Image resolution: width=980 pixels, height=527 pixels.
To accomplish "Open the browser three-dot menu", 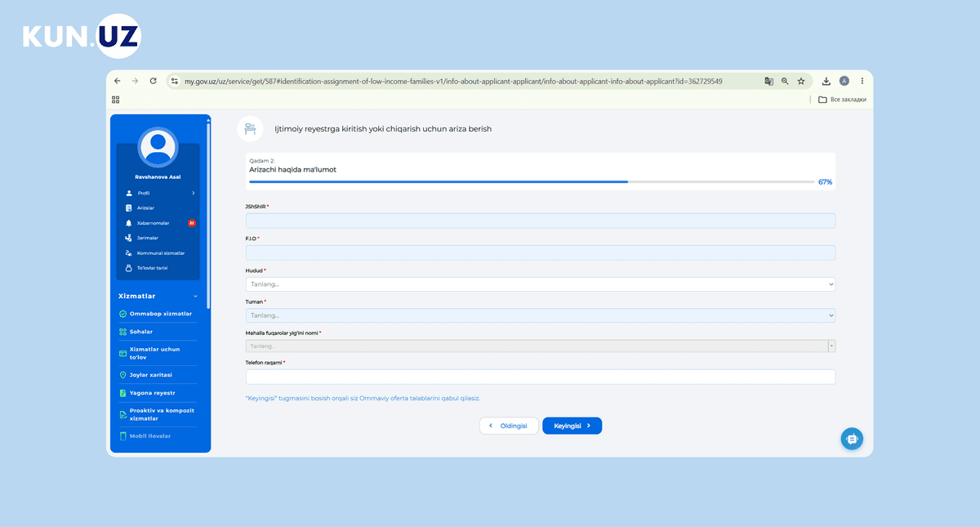I will tap(862, 82).
